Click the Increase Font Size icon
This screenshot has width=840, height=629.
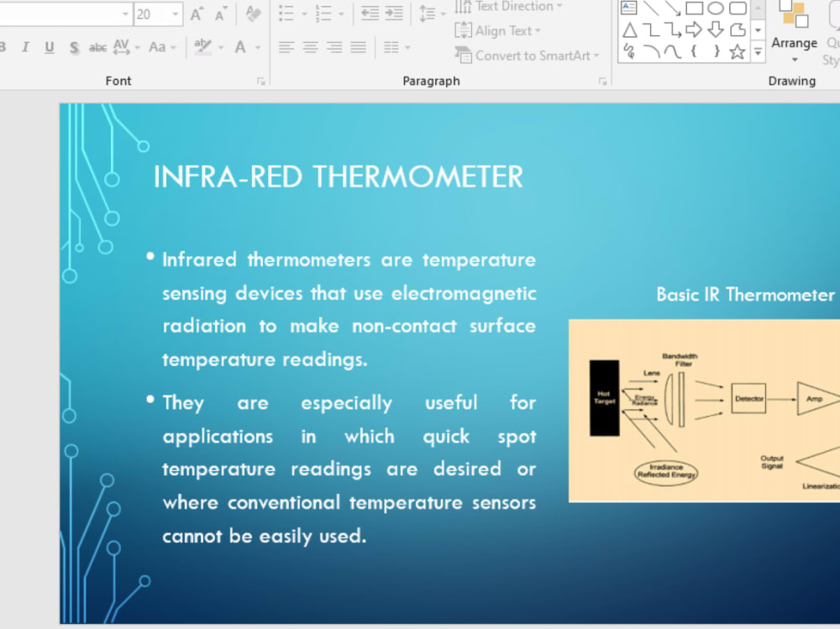point(197,14)
